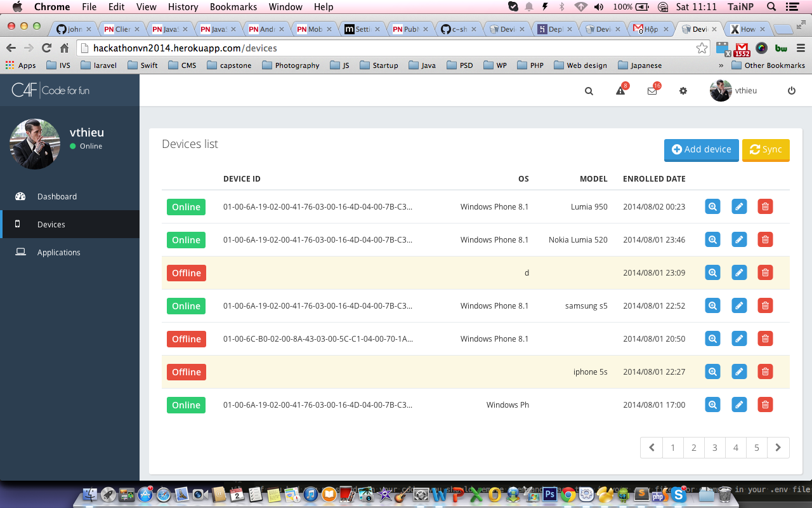Viewport: 812px width, 508px height.
Task: Open Applications in sidebar
Action: [x=70, y=252]
